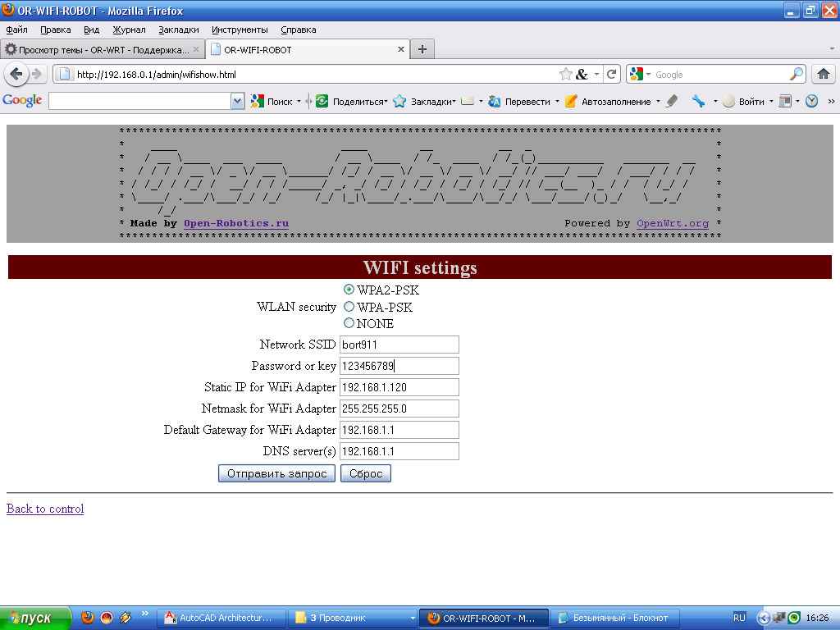Click the Поиск button on Google toolbar
840x630 pixels.
click(272, 101)
